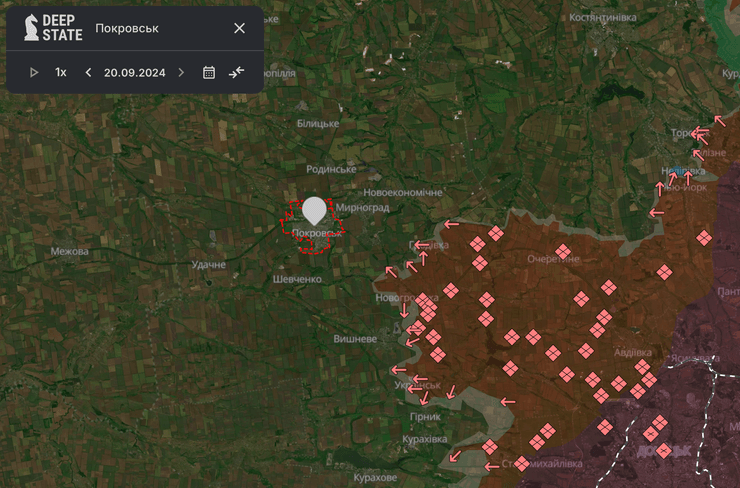The width and height of the screenshot is (740, 488).
Task: Clear the Покровськ search with X
Action: pos(239,28)
